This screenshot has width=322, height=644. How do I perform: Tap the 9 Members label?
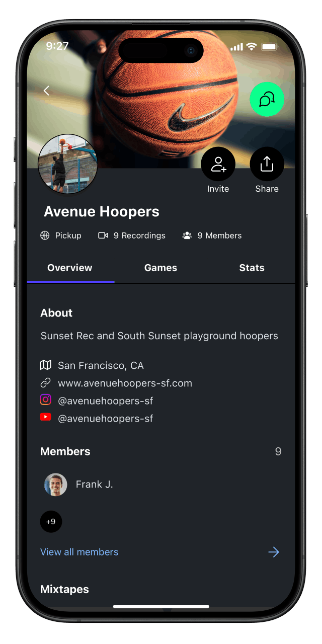[x=219, y=235]
